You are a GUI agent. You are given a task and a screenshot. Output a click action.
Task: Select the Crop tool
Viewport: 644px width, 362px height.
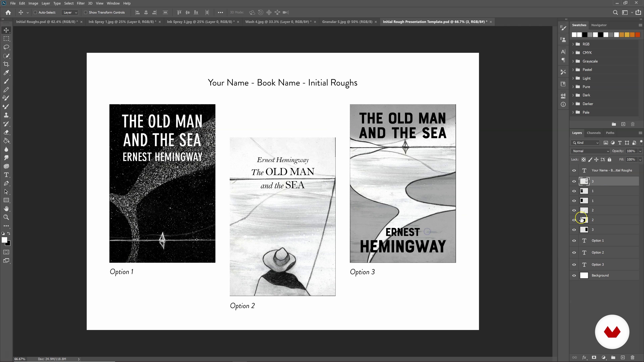click(6, 64)
